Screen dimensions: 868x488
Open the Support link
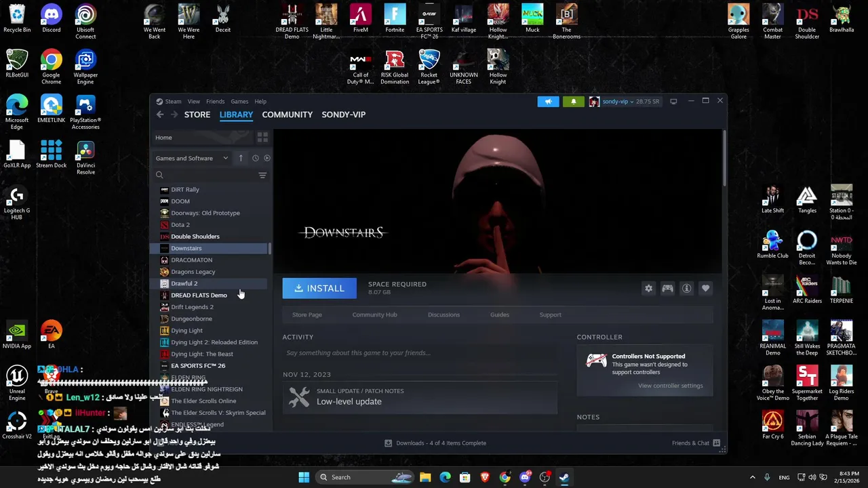tap(550, 314)
